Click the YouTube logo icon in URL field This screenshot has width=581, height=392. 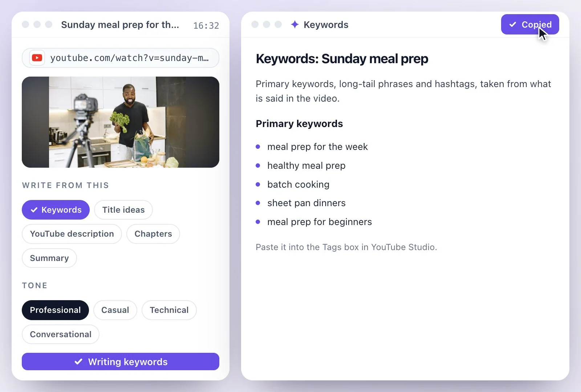[x=37, y=58]
